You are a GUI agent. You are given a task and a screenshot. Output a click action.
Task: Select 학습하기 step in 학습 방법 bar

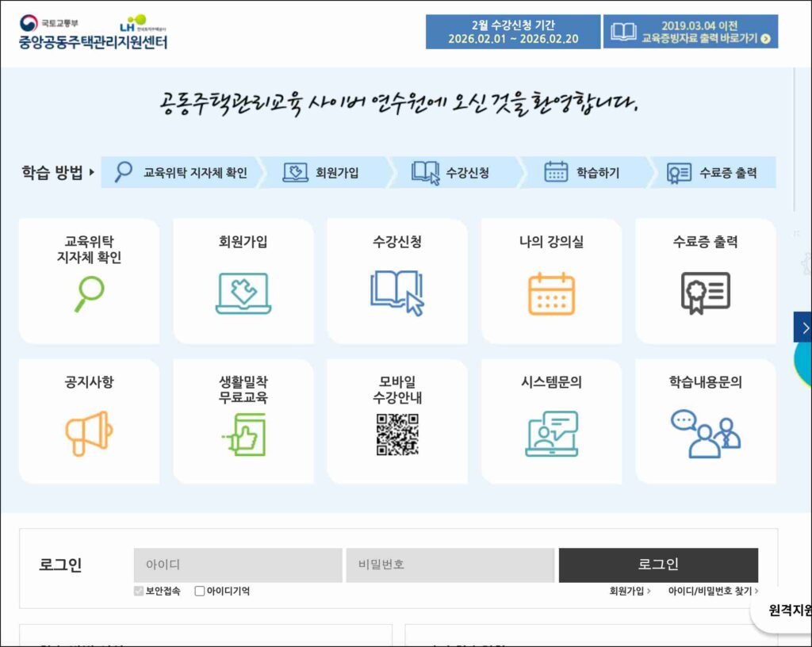580,172
